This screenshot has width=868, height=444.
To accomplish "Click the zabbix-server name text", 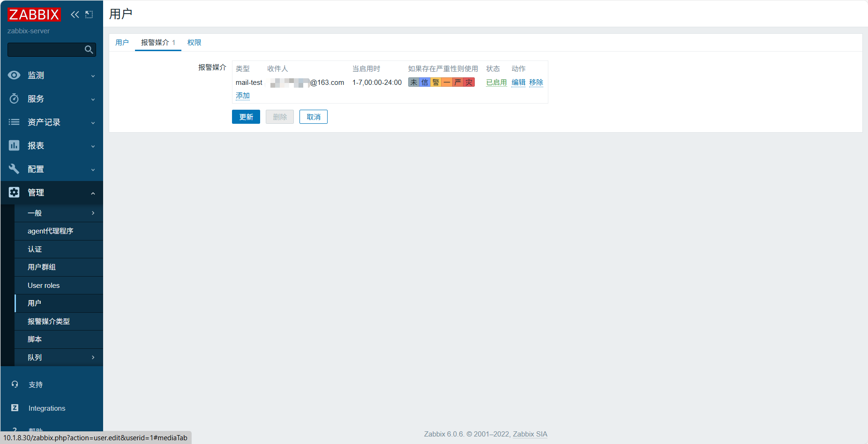I will 29,31.
